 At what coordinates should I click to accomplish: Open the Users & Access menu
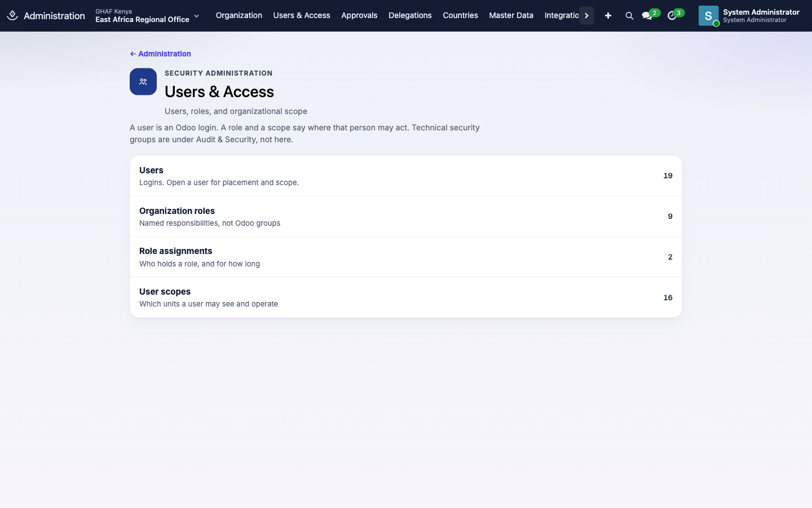[302, 15]
